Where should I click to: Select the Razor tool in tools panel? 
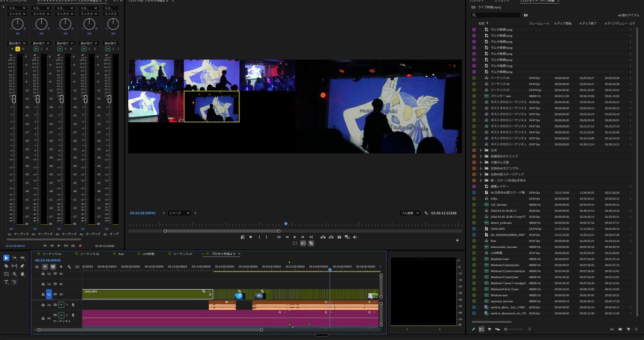[6, 266]
